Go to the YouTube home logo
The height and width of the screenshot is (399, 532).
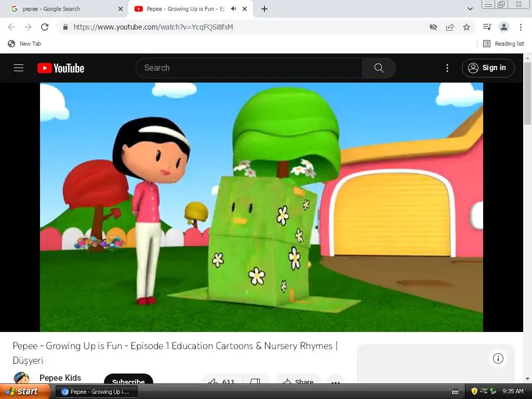[x=61, y=68]
